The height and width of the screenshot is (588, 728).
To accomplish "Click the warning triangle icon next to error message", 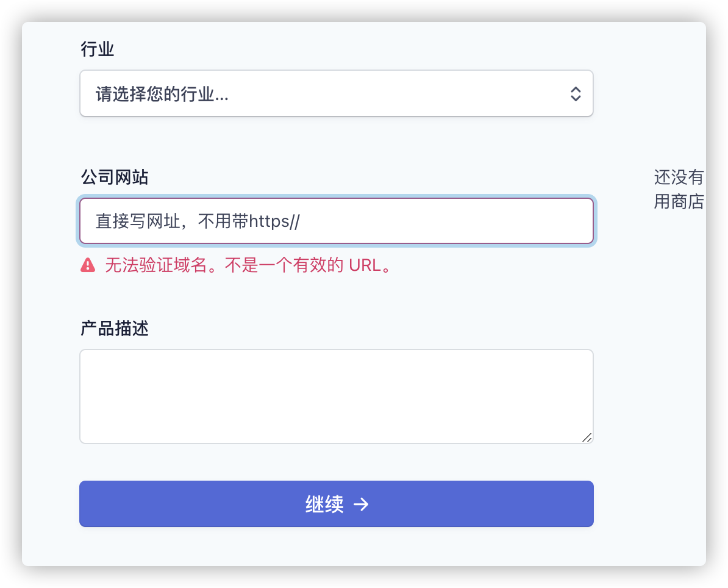I will [x=88, y=264].
